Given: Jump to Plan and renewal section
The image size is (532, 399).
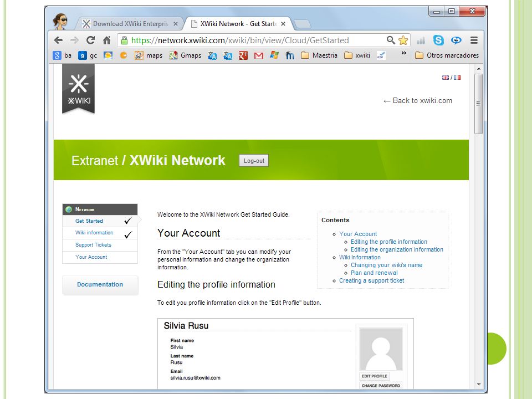Looking at the screenshot, I should click(374, 273).
